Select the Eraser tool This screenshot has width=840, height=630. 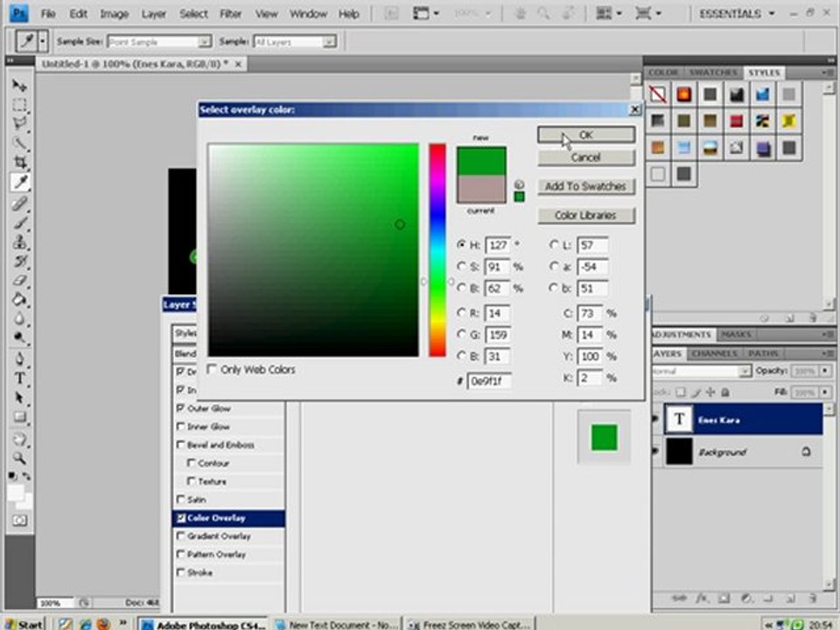pos(19,280)
